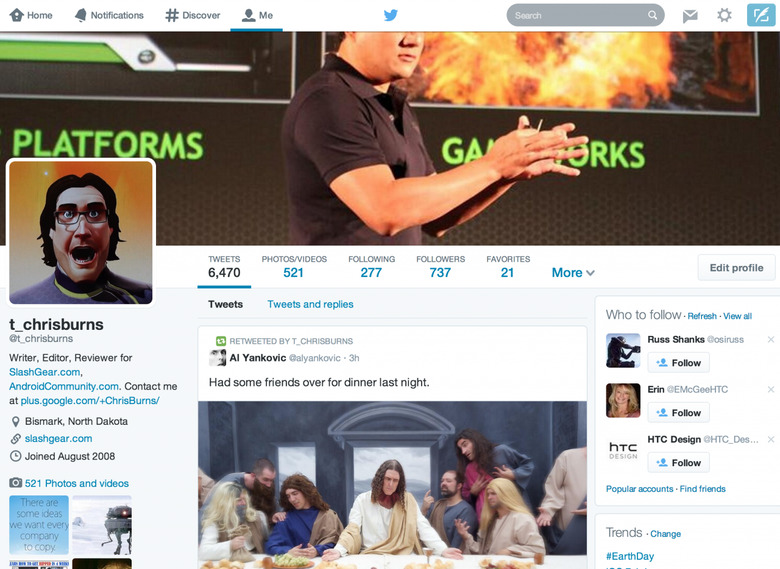Click the search magnifier icon

pyautogui.click(x=652, y=15)
